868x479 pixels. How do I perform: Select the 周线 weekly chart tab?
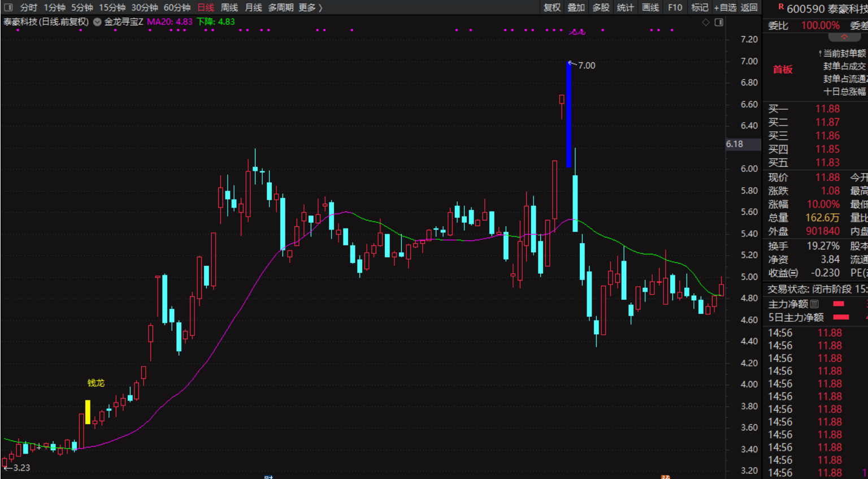229,7
